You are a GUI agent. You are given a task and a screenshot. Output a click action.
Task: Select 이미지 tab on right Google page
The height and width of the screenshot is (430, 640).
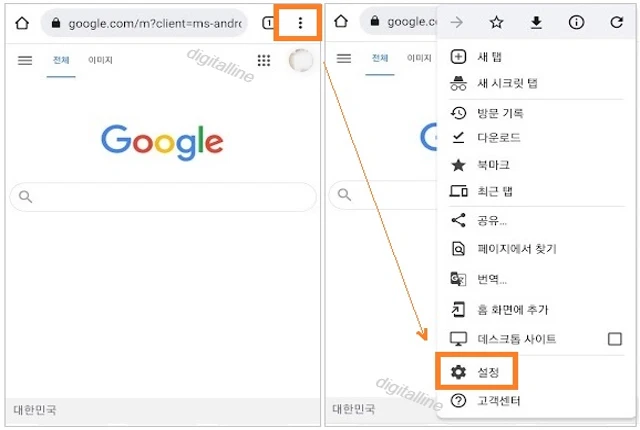[x=419, y=58]
